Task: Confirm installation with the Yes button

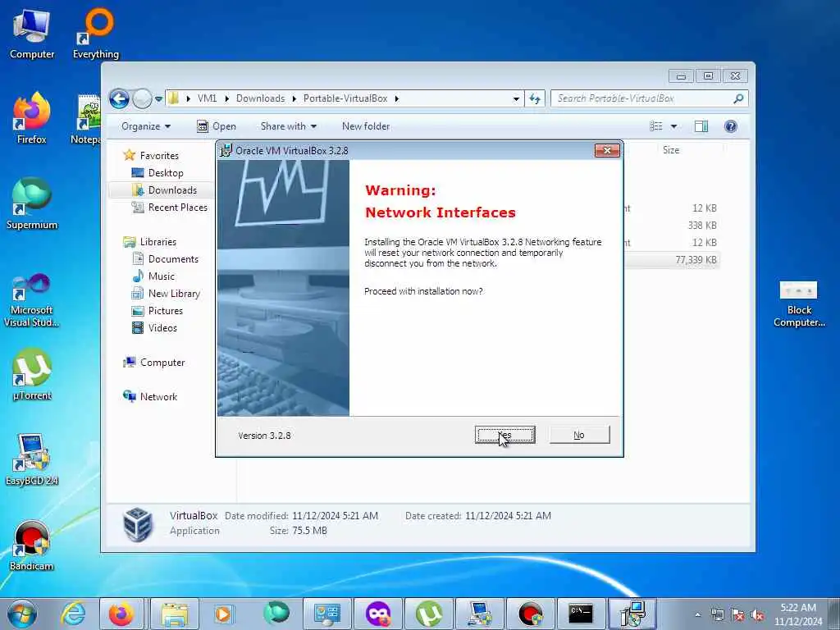Action: pyautogui.click(x=504, y=435)
